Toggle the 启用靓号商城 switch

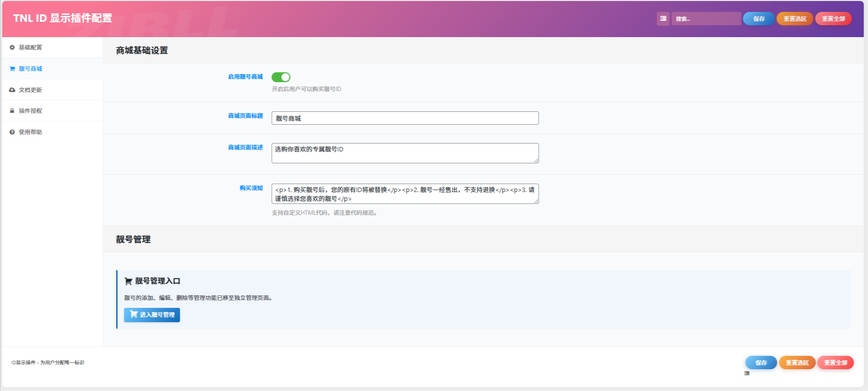(x=281, y=77)
